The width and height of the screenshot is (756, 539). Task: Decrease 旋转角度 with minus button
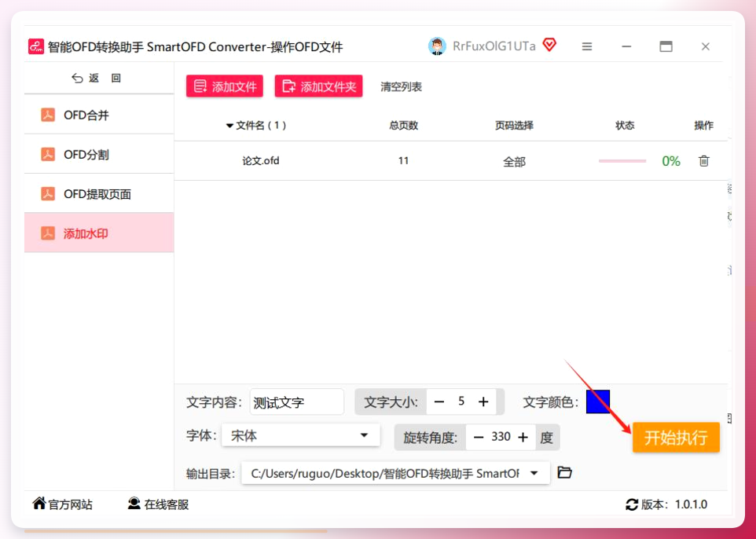pyautogui.click(x=479, y=438)
